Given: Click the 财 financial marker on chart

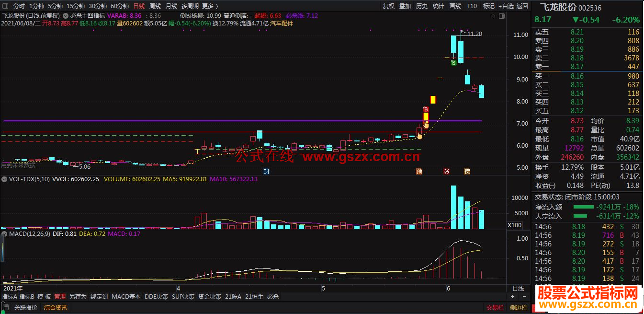Looking at the screenshot, I should point(266,171).
